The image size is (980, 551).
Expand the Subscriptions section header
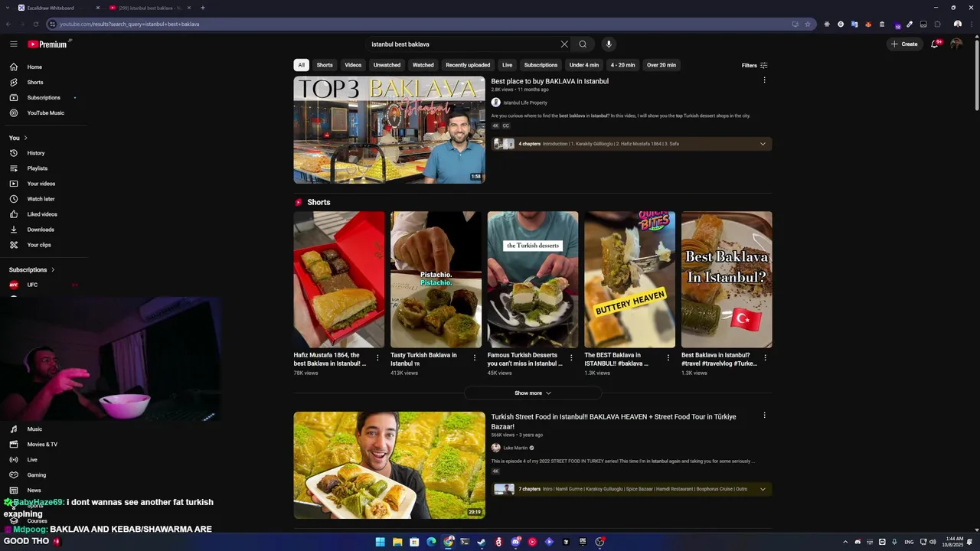pyautogui.click(x=32, y=269)
